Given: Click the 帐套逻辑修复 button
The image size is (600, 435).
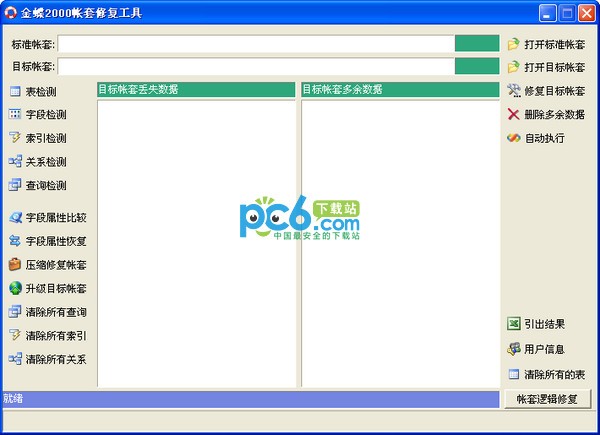Looking at the screenshot, I should (x=547, y=399).
